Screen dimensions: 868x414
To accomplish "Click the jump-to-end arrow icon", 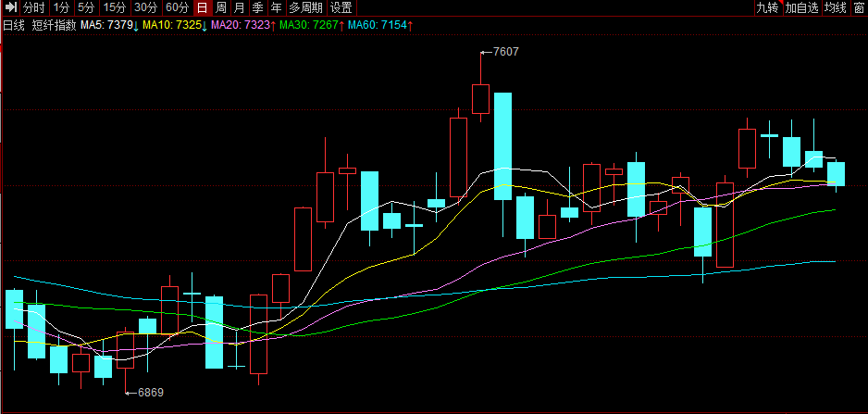I will click(10, 7).
